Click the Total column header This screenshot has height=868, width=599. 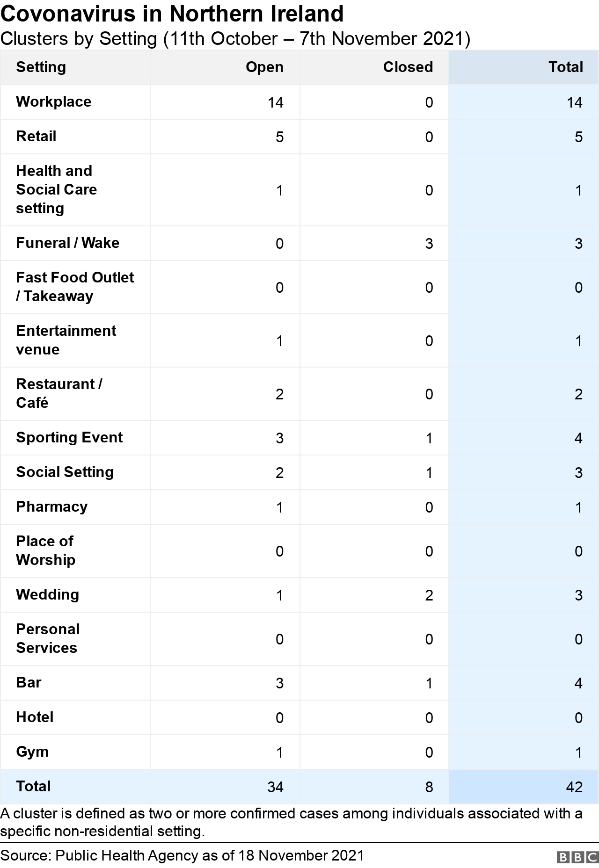click(565, 67)
